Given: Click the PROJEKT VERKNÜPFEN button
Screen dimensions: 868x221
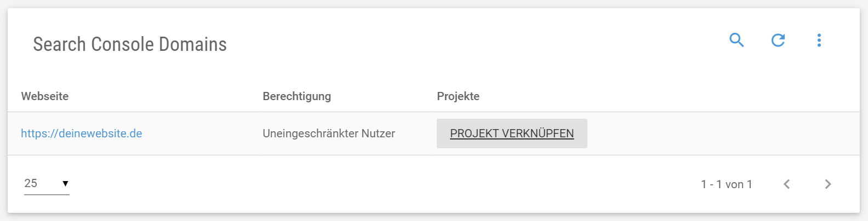Looking at the screenshot, I should pos(512,133).
